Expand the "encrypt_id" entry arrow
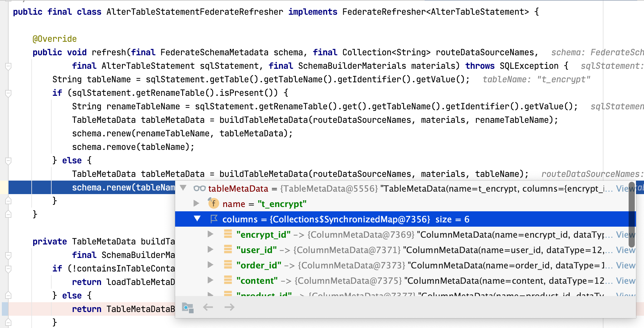Image resolution: width=644 pixels, height=328 pixels. tap(210, 234)
